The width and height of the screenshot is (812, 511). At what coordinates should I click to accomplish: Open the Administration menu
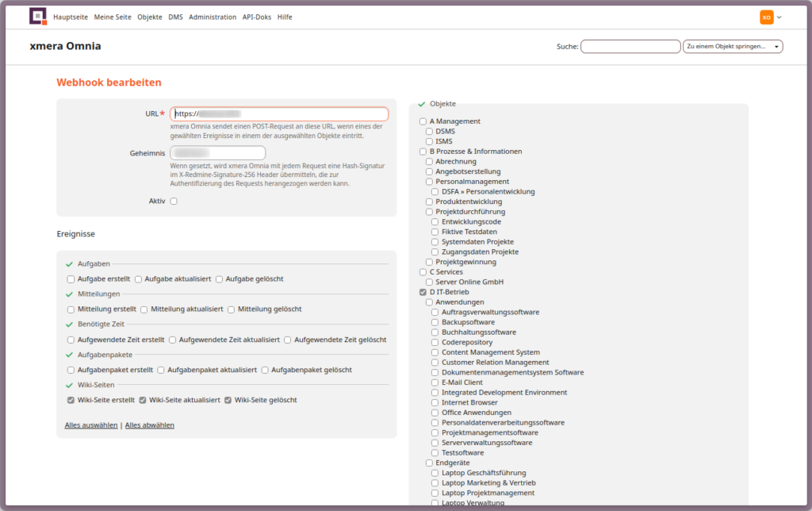[x=213, y=17]
